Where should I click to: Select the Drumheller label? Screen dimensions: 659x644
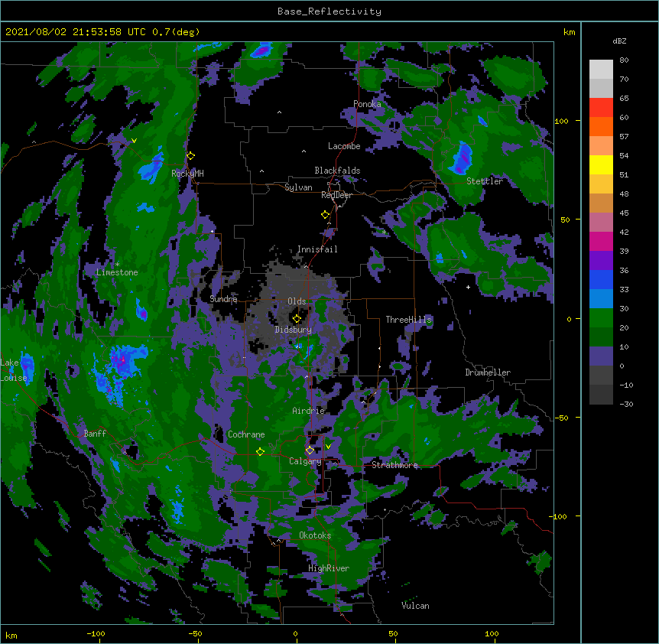pos(488,372)
